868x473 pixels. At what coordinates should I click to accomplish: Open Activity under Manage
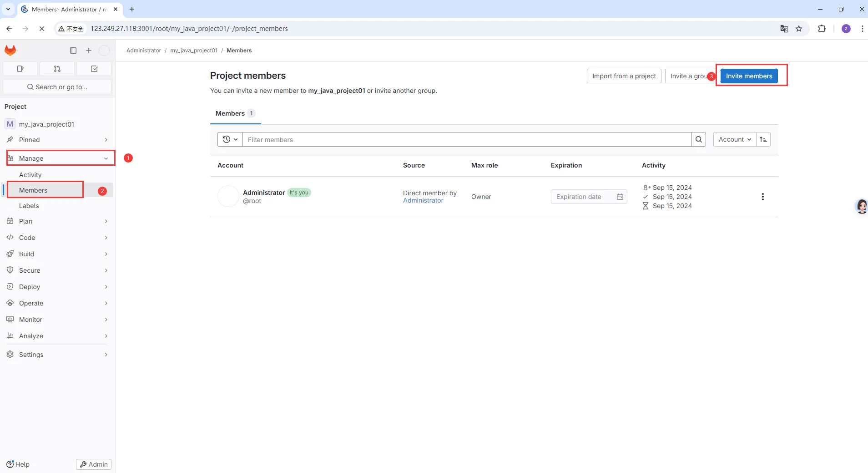pos(30,175)
